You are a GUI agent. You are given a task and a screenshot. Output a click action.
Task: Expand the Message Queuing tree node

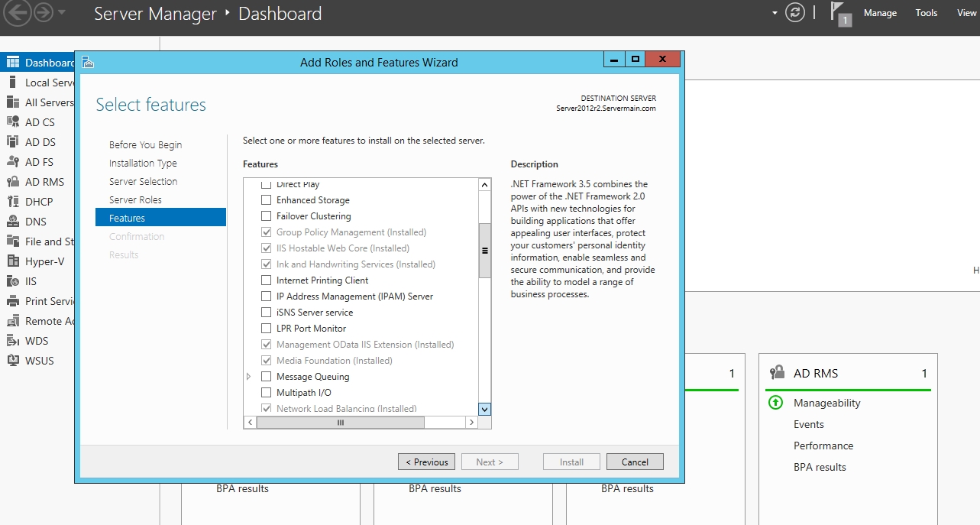tap(249, 377)
